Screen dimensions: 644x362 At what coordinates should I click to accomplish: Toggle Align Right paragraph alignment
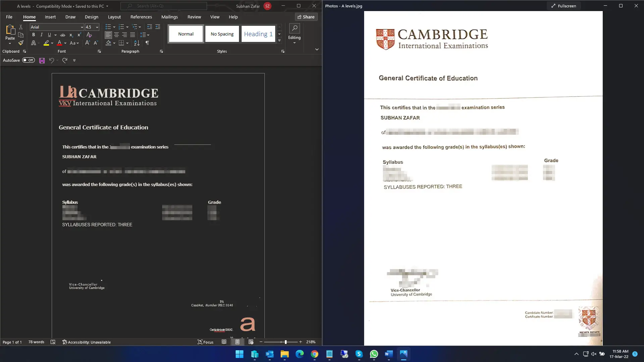[x=125, y=35]
